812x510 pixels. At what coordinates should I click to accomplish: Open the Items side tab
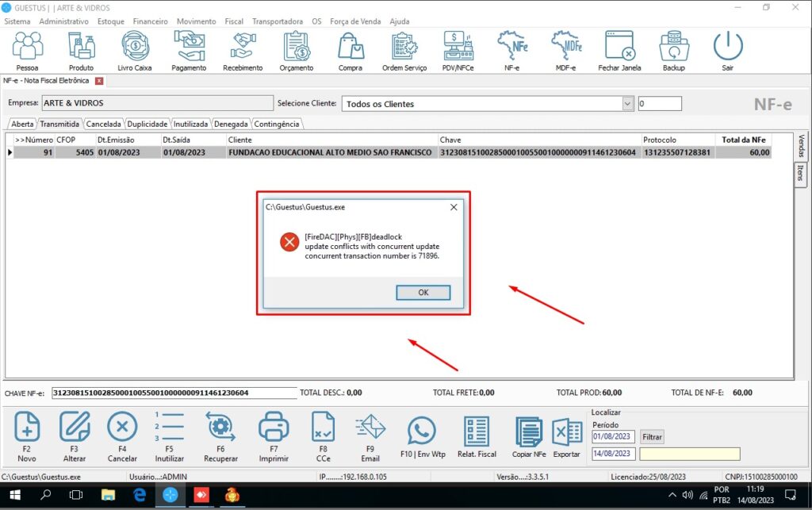coord(801,174)
